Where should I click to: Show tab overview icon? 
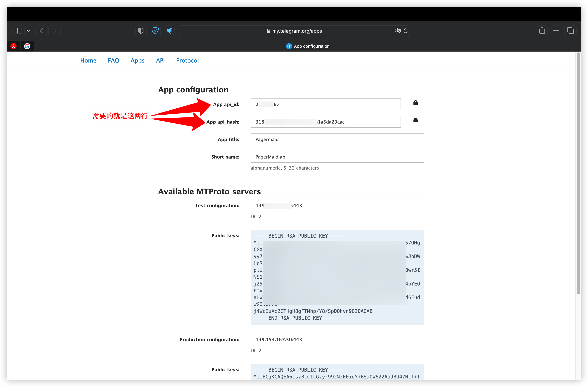point(570,31)
